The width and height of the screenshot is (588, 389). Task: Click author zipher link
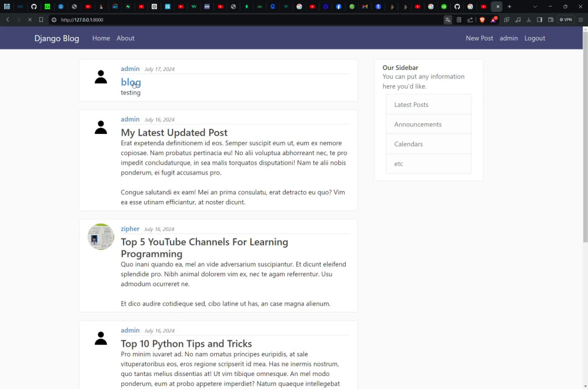coord(130,229)
